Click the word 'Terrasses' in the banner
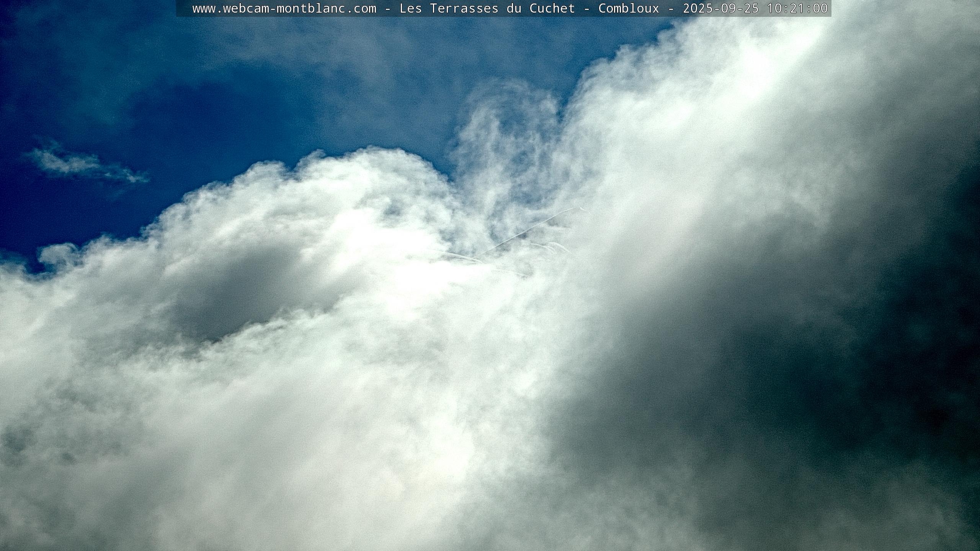The height and width of the screenshot is (551, 980). pyautogui.click(x=464, y=8)
